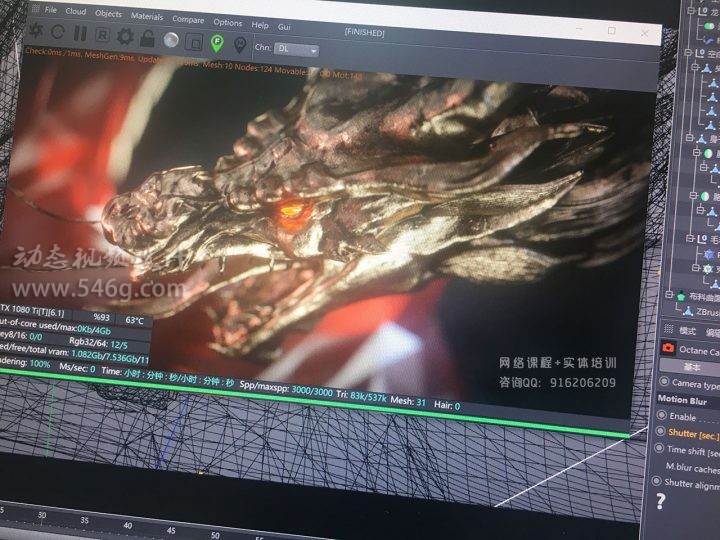Click the Ms/sec: 0 status entry
Viewport: 720px width, 540px height.
tap(77, 368)
